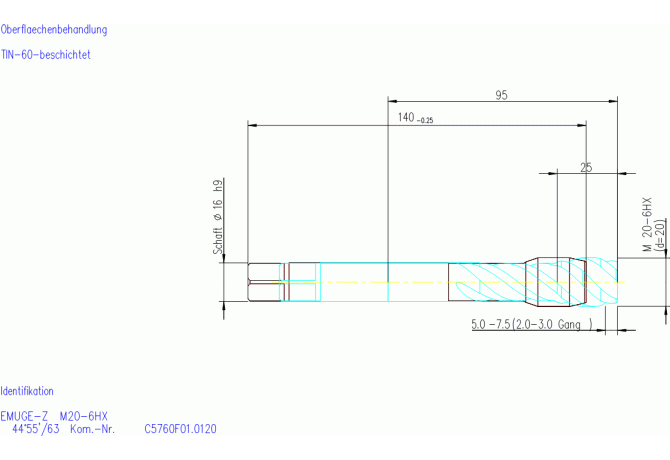Viewport: 670px width, 460px height.
Task: Click the 25 thread length dimension
Action: (x=586, y=167)
